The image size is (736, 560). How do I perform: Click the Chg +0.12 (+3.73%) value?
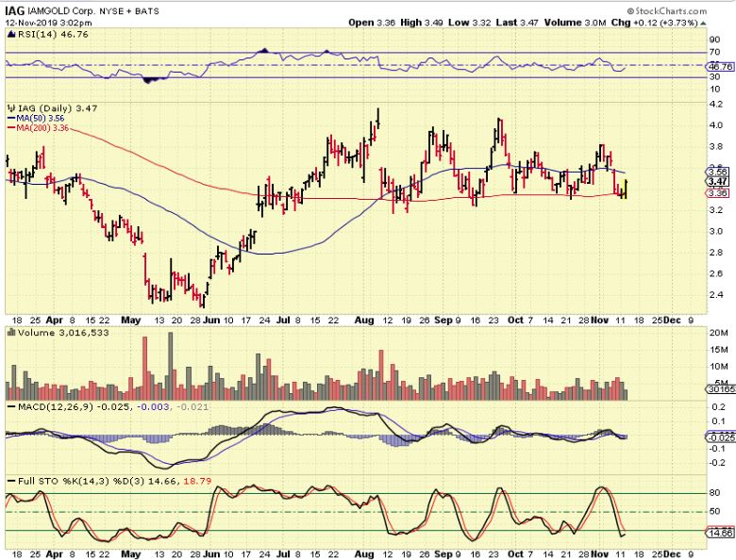click(x=654, y=23)
